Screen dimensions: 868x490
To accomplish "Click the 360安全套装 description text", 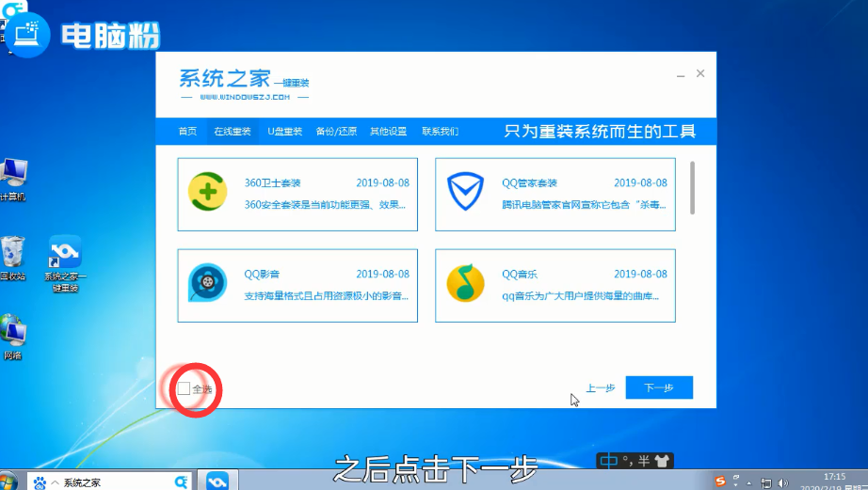I will click(x=325, y=205).
